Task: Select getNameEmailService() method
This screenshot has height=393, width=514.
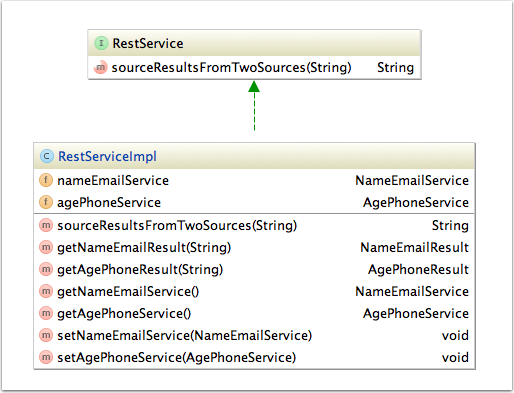Action: [x=128, y=292]
